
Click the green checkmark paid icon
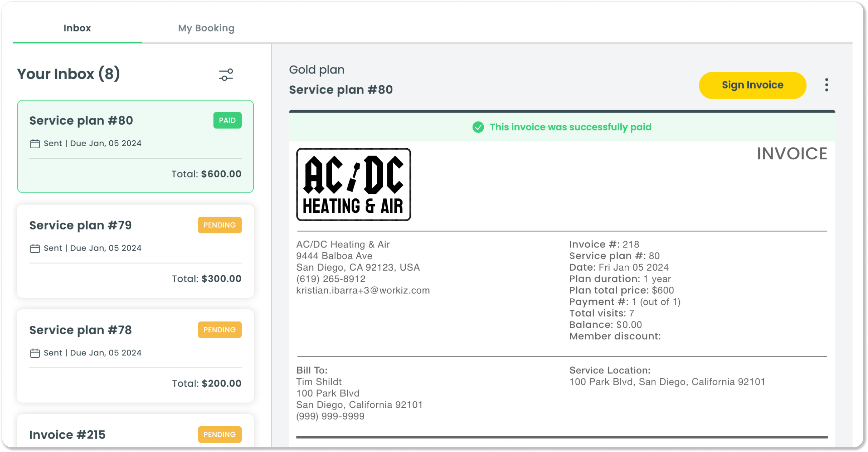pos(478,127)
